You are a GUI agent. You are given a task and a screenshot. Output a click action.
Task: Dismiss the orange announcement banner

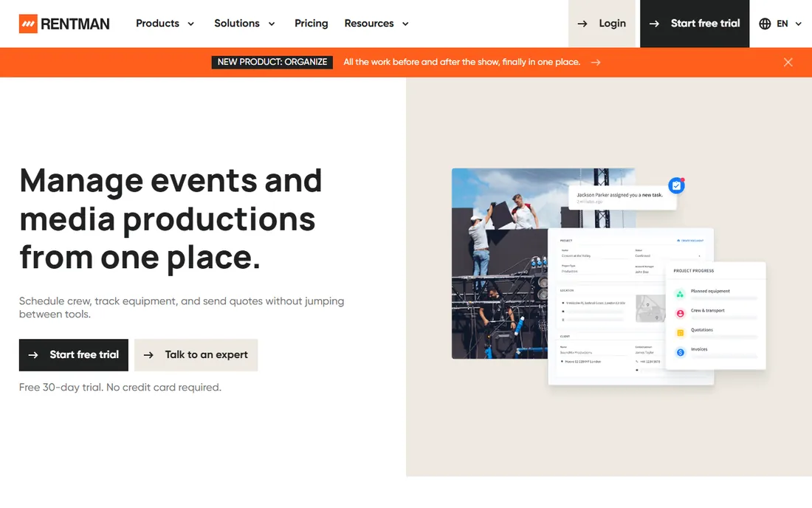pos(788,62)
